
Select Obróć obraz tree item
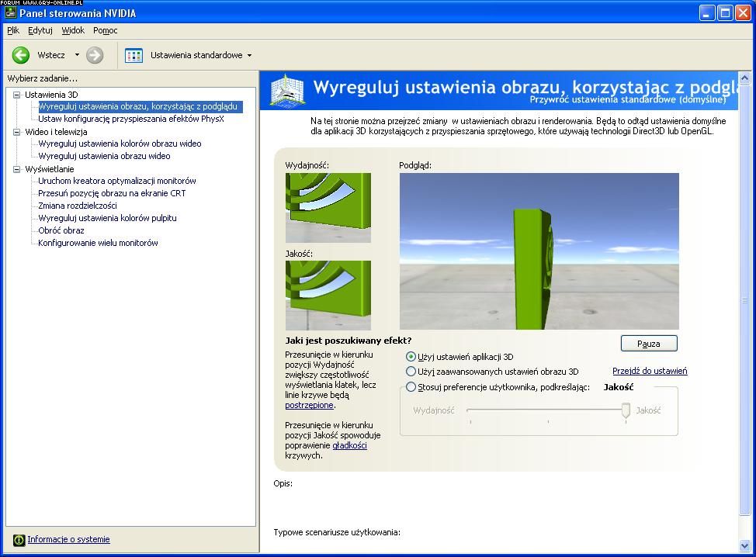61,231
